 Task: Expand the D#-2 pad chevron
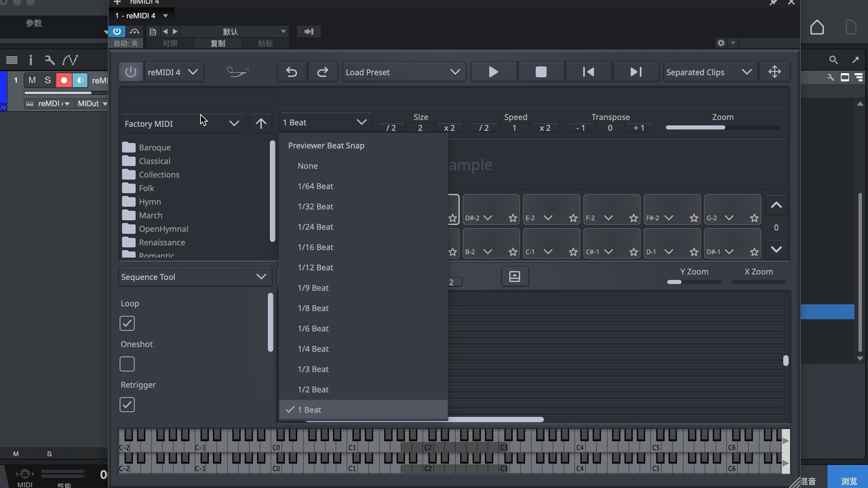(488, 218)
